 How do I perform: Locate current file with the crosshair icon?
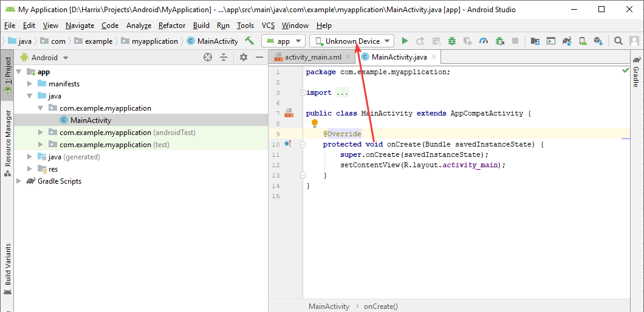click(208, 57)
